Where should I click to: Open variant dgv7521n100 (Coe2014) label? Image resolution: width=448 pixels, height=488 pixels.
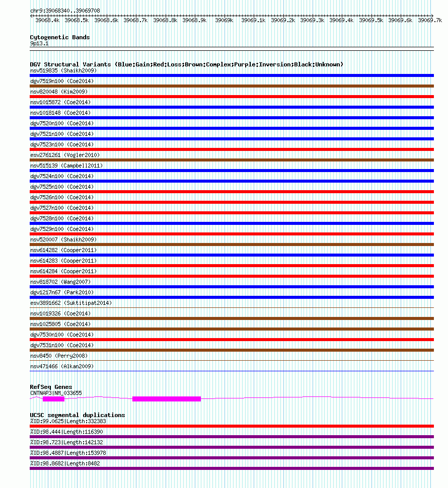[x=62, y=134]
